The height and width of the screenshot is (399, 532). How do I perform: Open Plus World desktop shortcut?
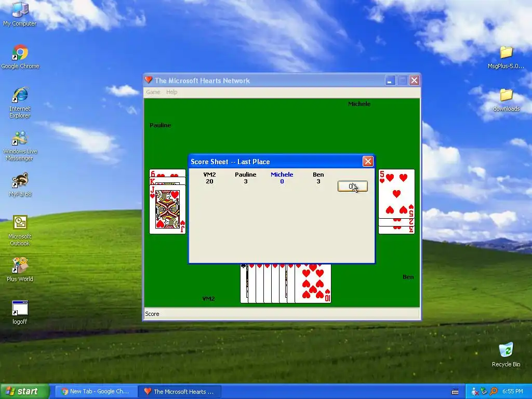click(x=20, y=270)
